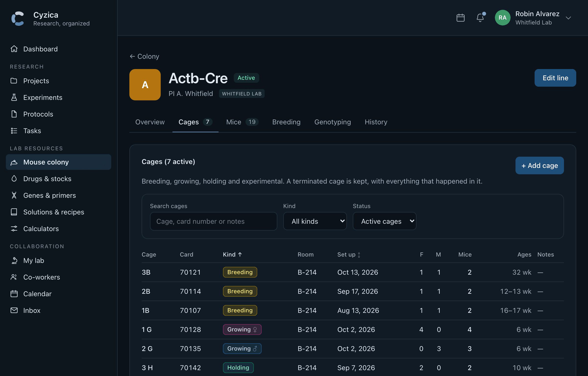Click the RA user avatar
The image size is (588, 376).
pyautogui.click(x=502, y=18)
